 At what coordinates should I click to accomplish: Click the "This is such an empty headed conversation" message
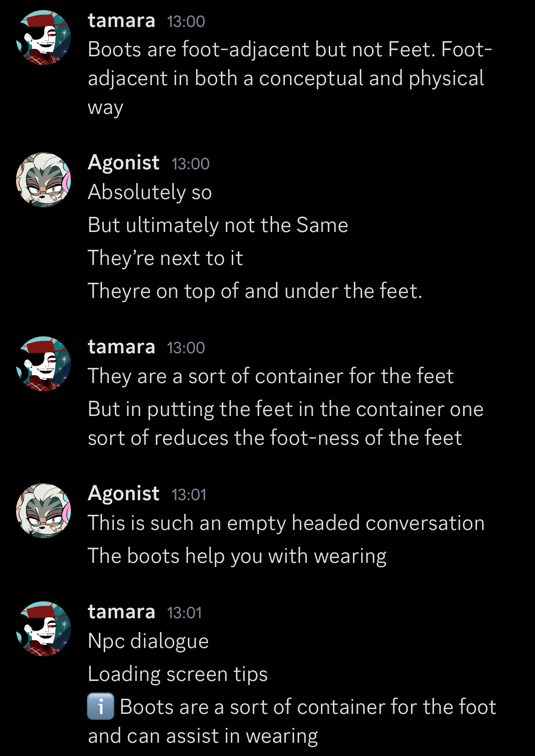[286, 523]
